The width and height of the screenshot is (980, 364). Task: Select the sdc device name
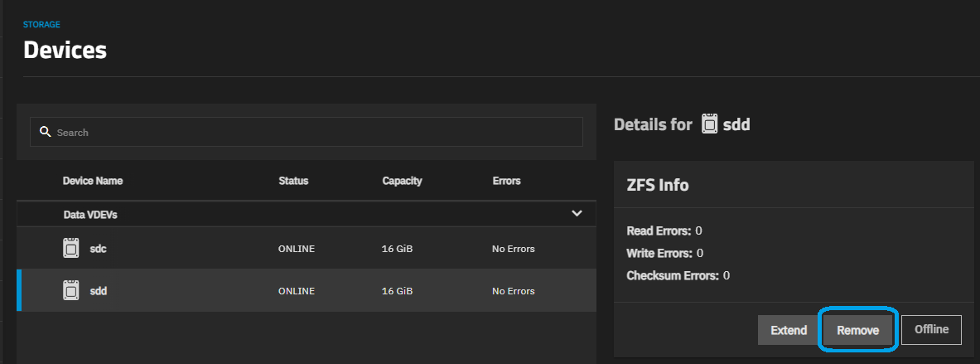pyautogui.click(x=98, y=248)
